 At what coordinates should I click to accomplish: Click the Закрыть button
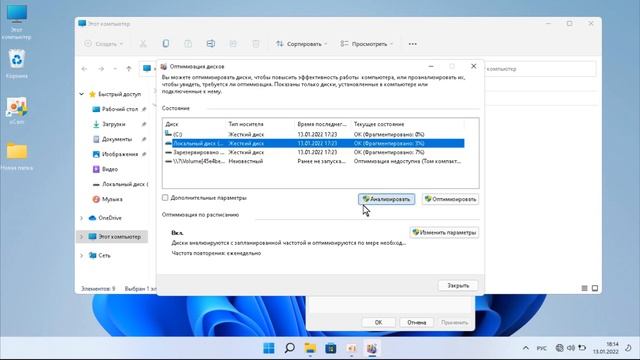tap(458, 286)
